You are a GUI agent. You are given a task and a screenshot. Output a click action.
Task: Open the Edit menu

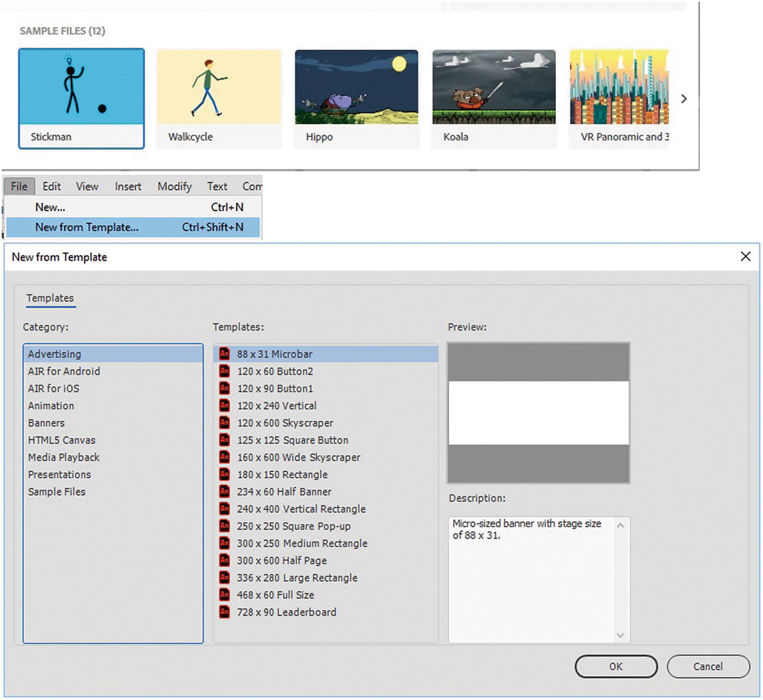tap(51, 186)
